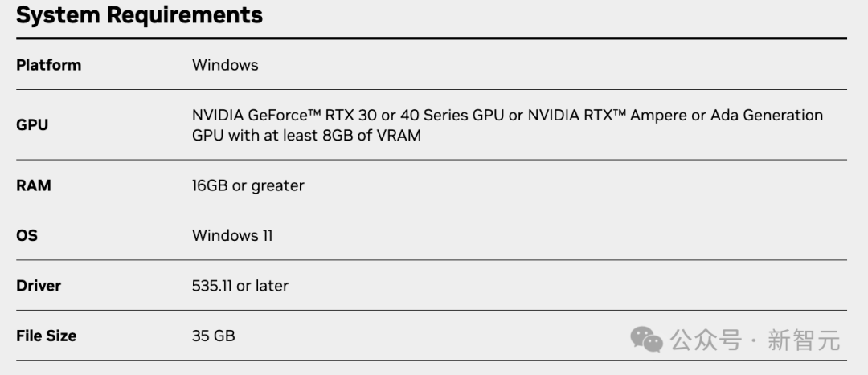Click the '35 GB' file size value
This screenshot has width=868, height=375.
(213, 336)
